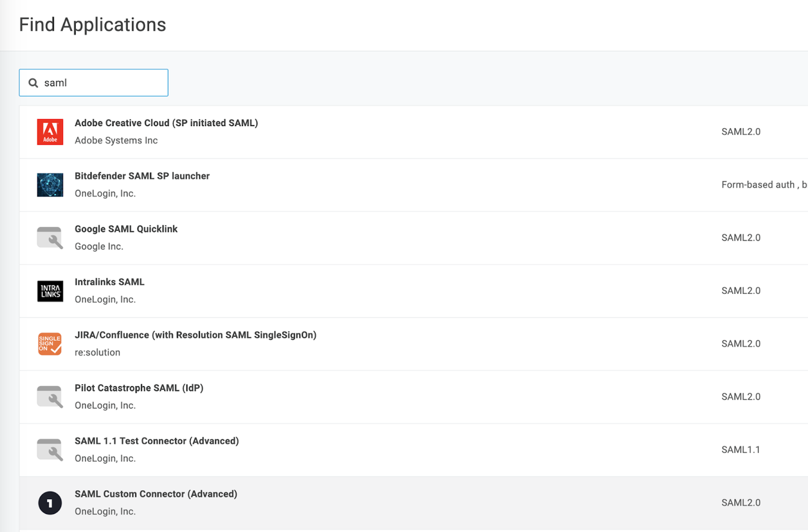Click OneLogin, Inc. under SAML 1.1 Test Connector
Screen dimensions: 808x532
[x=105, y=459]
